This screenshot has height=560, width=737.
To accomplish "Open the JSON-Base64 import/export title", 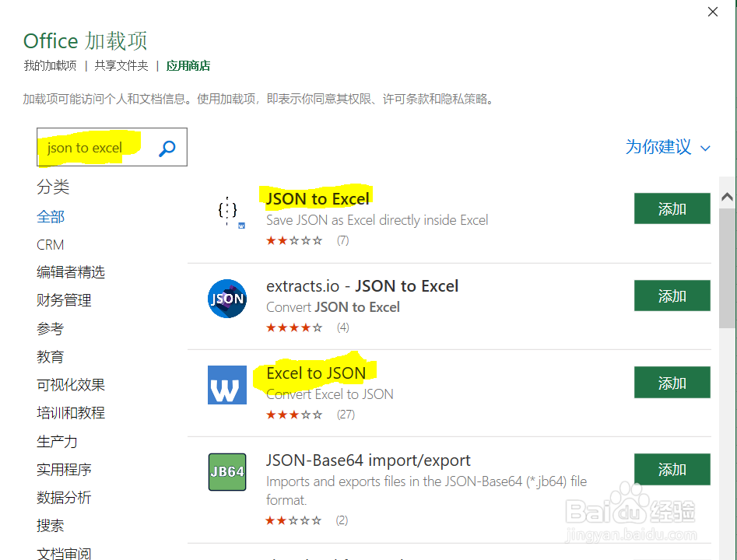I will 368,460.
